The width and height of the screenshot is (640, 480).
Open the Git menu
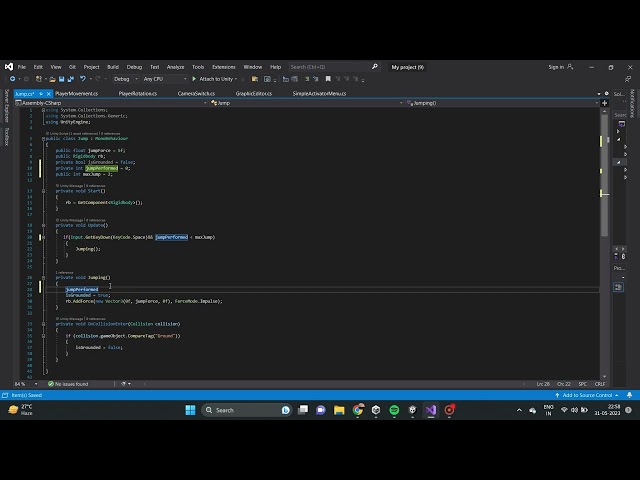click(72, 67)
